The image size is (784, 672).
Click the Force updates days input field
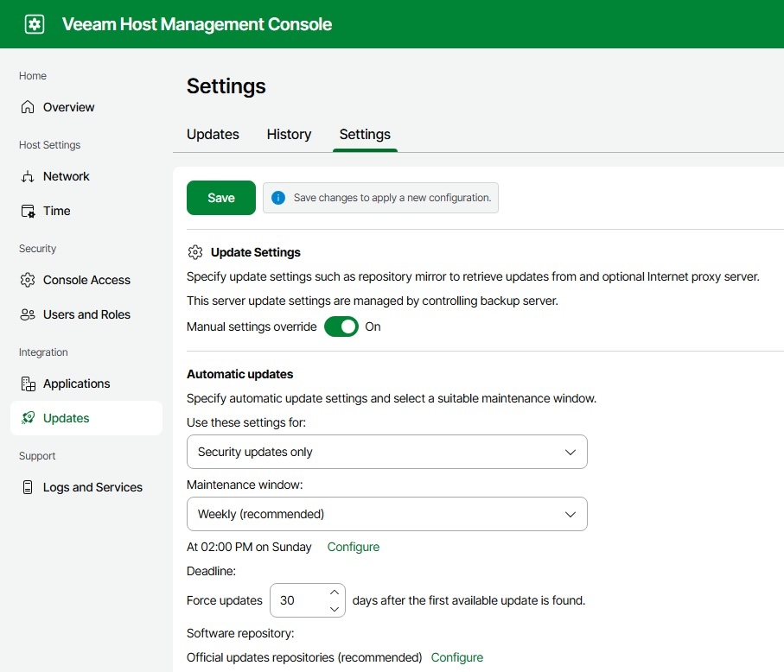click(297, 600)
